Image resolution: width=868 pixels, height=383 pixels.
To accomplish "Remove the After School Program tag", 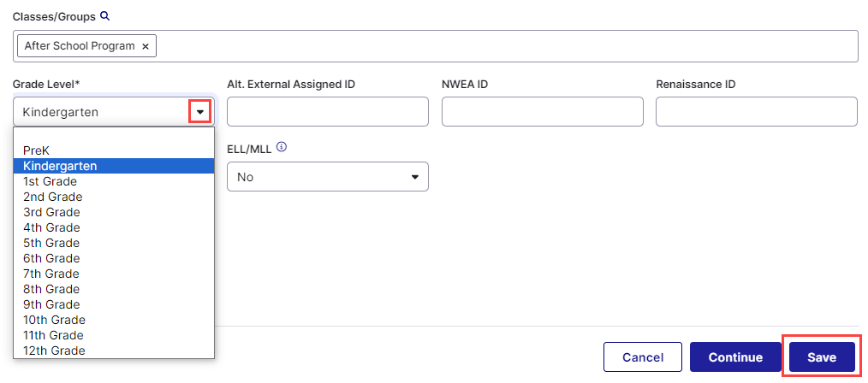I will point(146,46).
